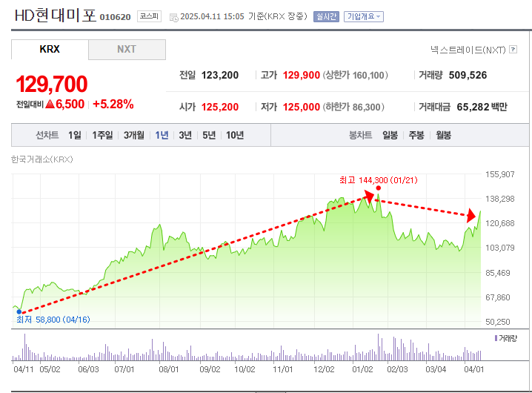Open the 기업개요 dropdown
This screenshot has height=393, width=532.
[x=363, y=16]
